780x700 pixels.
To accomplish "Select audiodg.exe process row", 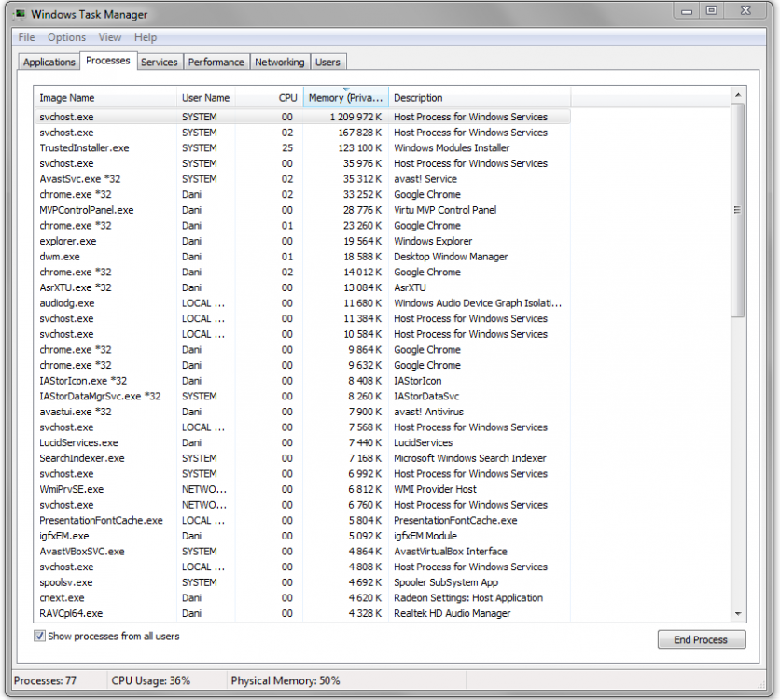I will click(x=302, y=303).
